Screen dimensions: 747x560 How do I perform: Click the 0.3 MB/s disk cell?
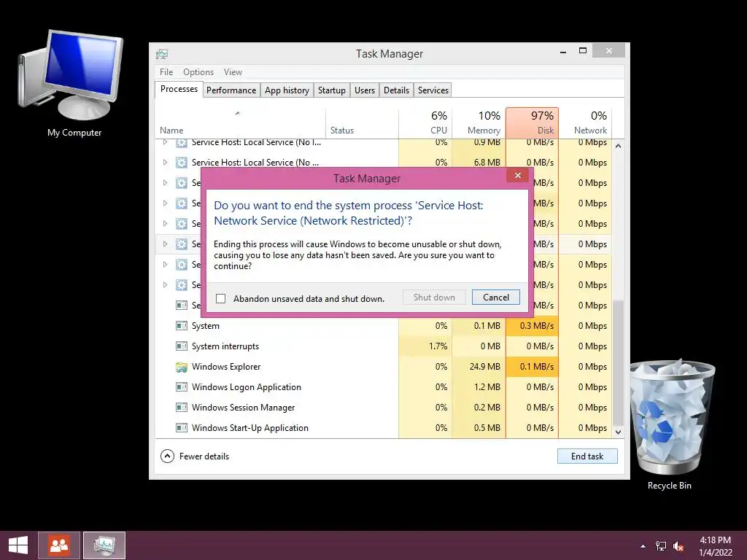click(532, 326)
